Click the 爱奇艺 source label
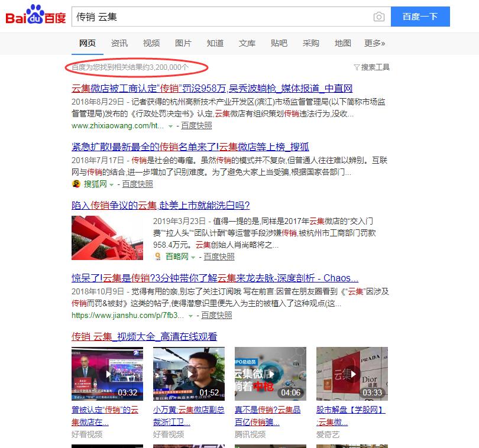The image size is (479, 448). click(x=328, y=434)
